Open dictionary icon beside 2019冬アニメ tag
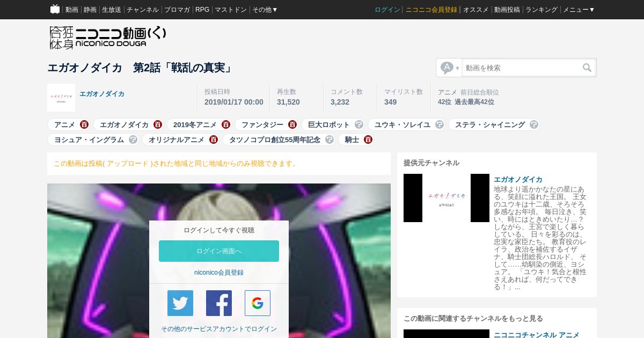 226,124
